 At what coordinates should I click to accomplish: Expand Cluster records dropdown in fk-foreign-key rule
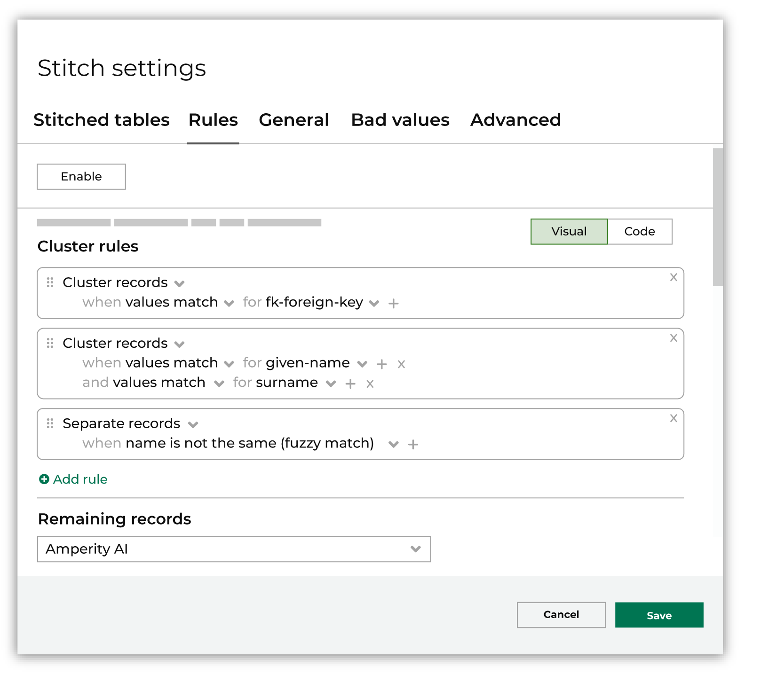[179, 283]
